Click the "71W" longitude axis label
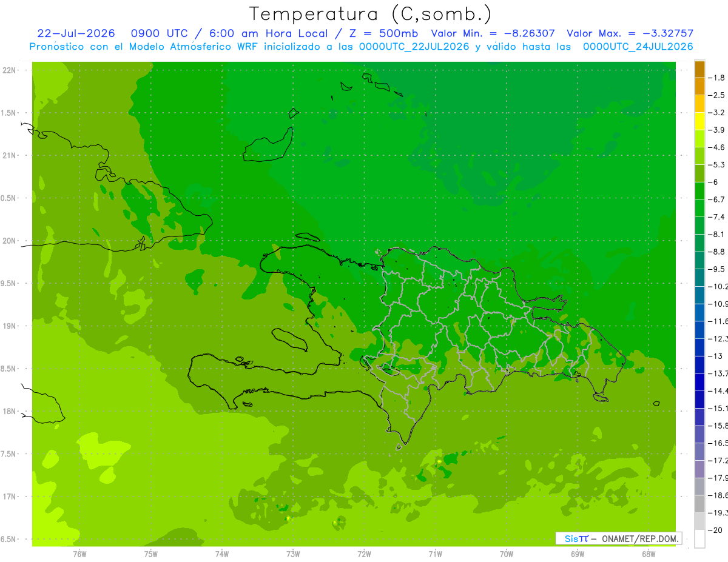 tap(435, 554)
